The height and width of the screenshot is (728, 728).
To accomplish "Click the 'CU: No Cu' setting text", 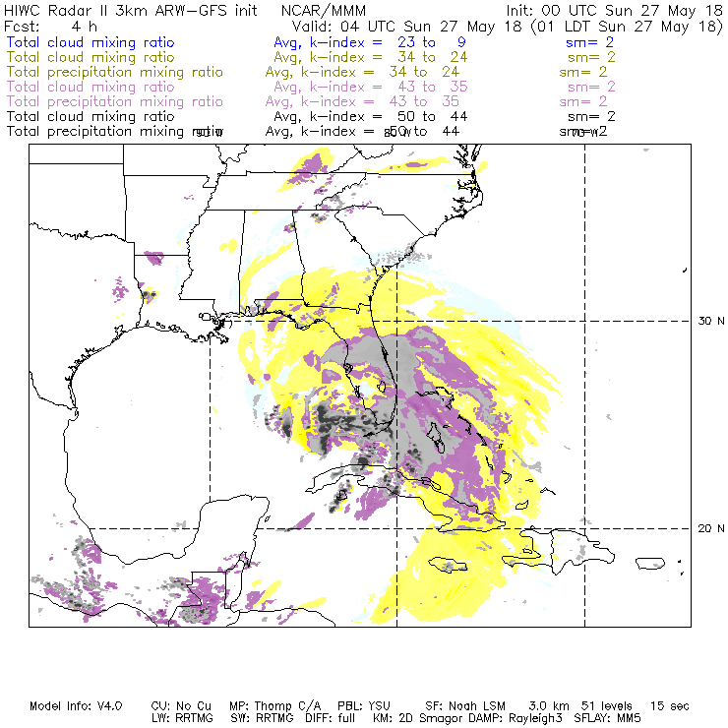I will [181, 706].
